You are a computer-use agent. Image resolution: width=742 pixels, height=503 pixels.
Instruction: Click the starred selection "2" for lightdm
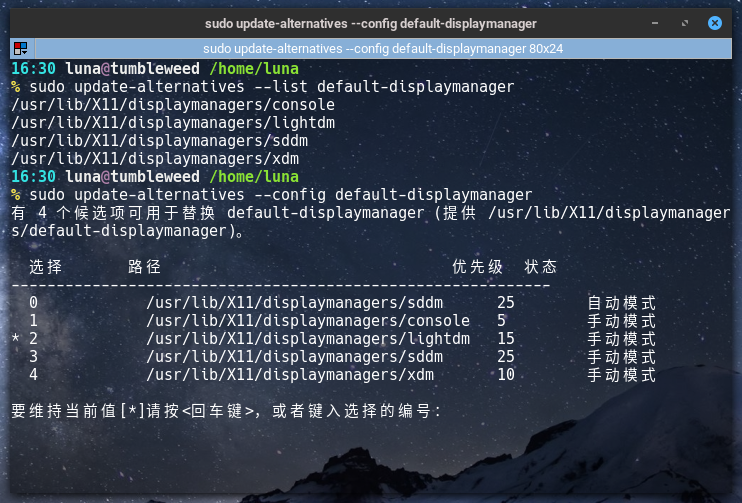[x=33, y=338]
